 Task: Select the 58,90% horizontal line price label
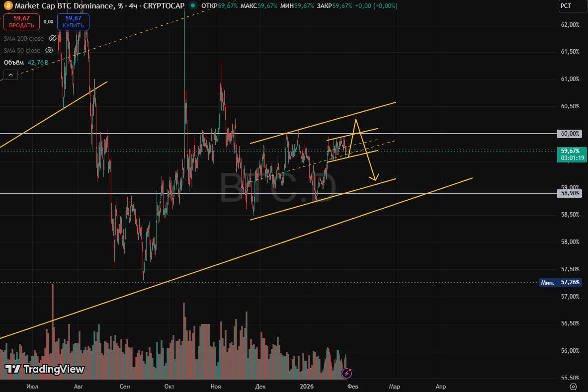point(570,193)
